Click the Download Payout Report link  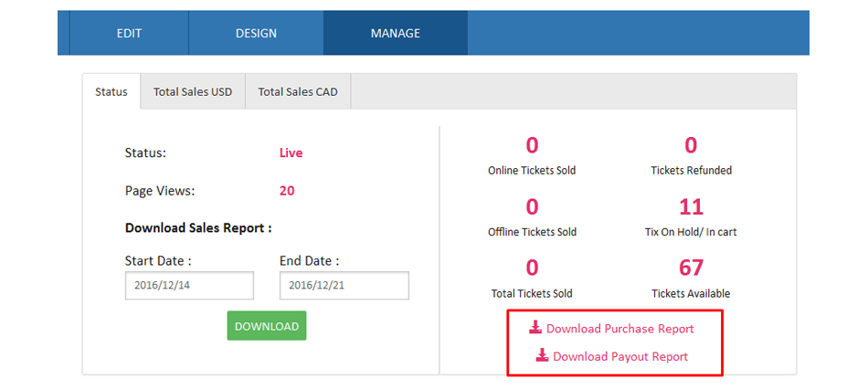(619, 357)
